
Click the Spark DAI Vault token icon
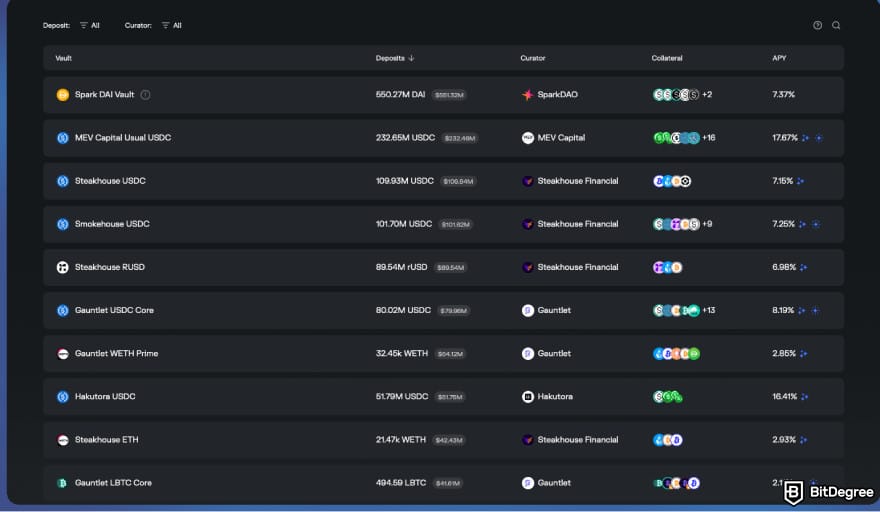[x=62, y=95]
